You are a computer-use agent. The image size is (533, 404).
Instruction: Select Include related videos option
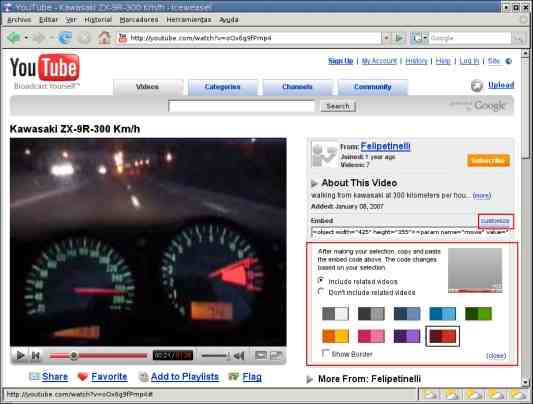point(321,280)
